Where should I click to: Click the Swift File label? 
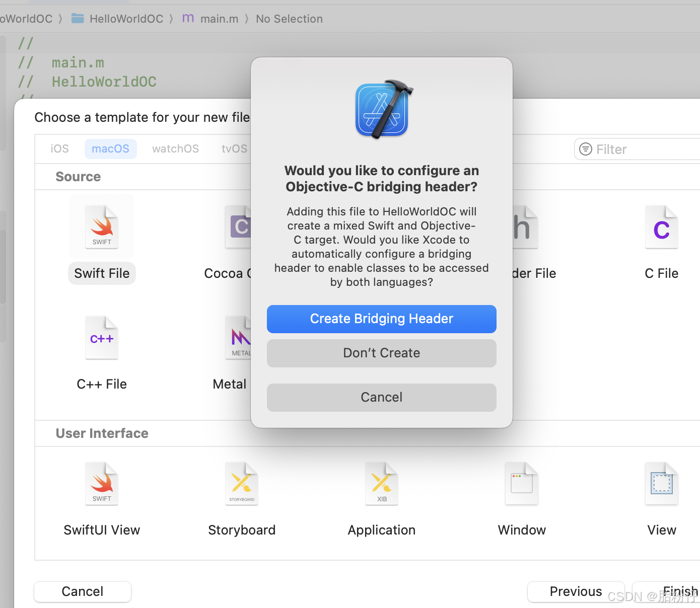102,273
